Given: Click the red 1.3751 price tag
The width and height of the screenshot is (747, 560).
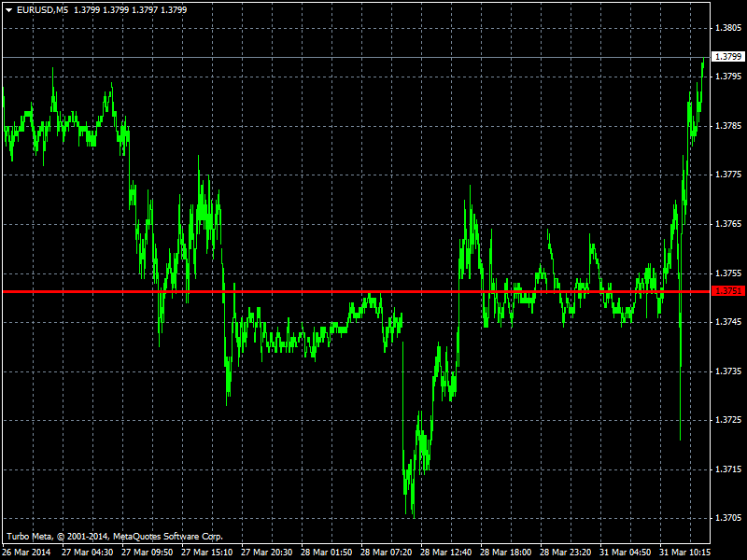Looking at the screenshot, I should point(728,291).
